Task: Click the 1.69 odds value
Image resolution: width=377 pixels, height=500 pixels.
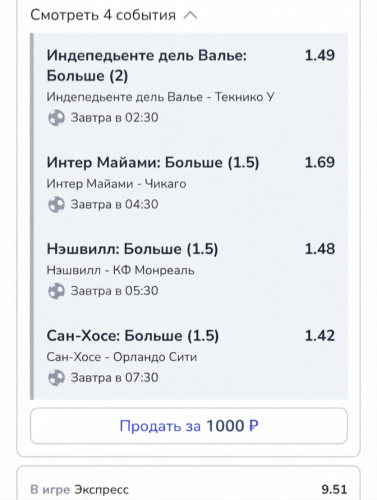Action: click(x=320, y=162)
